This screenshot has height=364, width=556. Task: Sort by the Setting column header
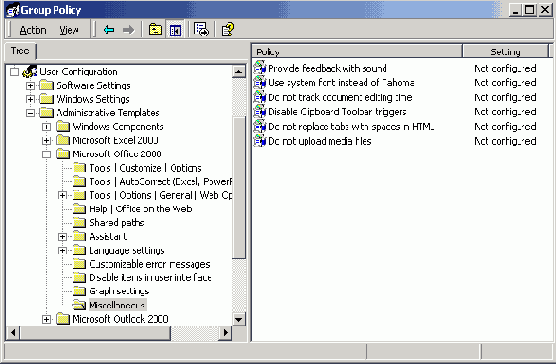505,52
